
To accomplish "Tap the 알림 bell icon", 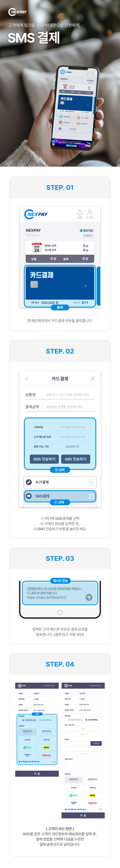I will 80,213.
